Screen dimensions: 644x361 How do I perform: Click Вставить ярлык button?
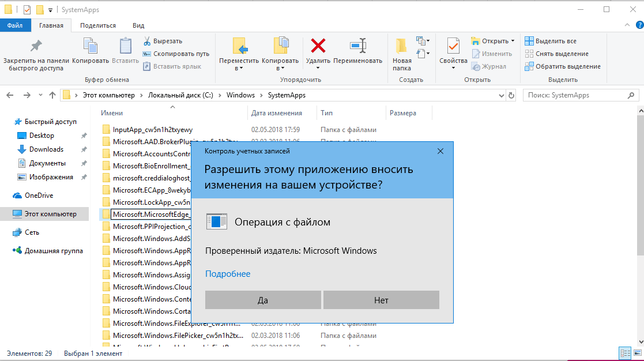172,66
